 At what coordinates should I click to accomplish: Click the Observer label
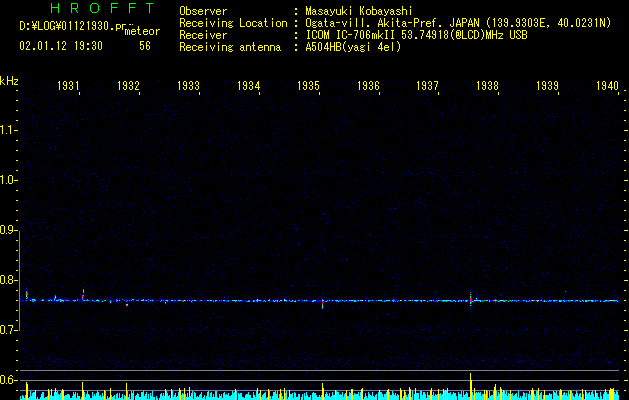(203, 11)
